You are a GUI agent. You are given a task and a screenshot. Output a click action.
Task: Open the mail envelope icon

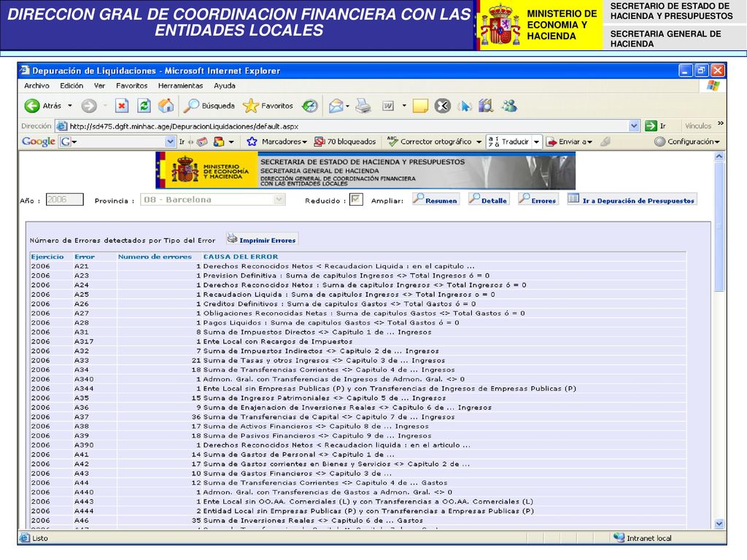(336, 106)
